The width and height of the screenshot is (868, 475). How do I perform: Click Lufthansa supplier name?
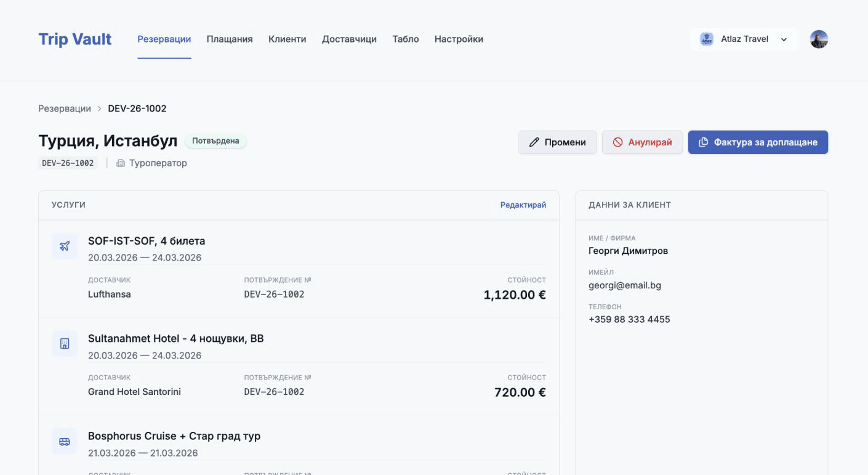point(110,294)
